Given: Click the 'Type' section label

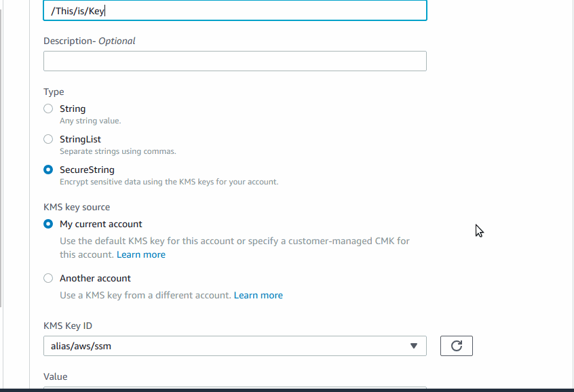Looking at the screenshot, I should click(54, 92).
